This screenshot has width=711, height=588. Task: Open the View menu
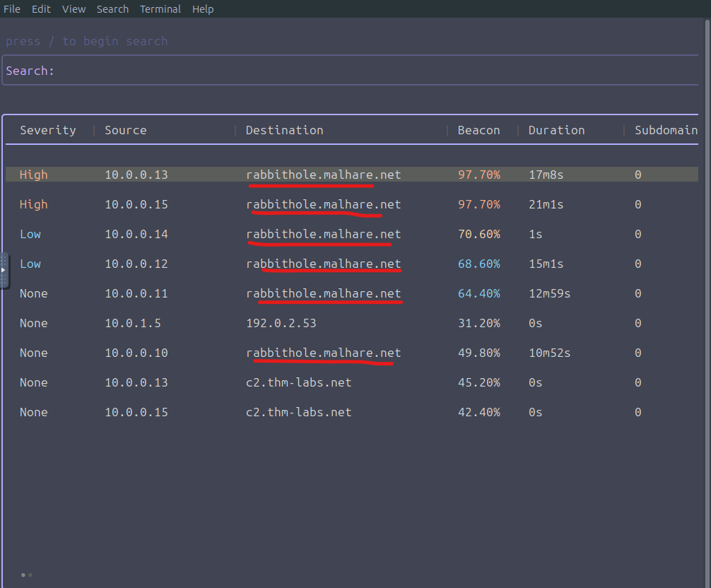[x=74, y=9]
